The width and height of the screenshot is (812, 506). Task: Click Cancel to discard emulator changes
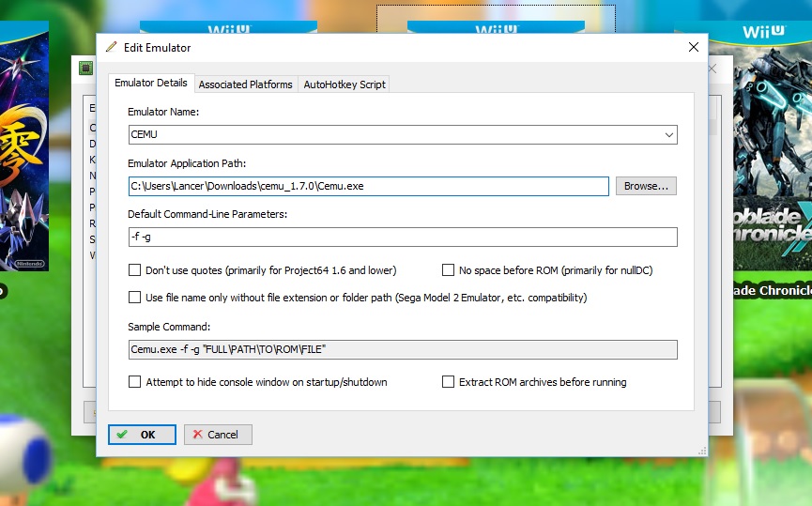coord(218,435)
